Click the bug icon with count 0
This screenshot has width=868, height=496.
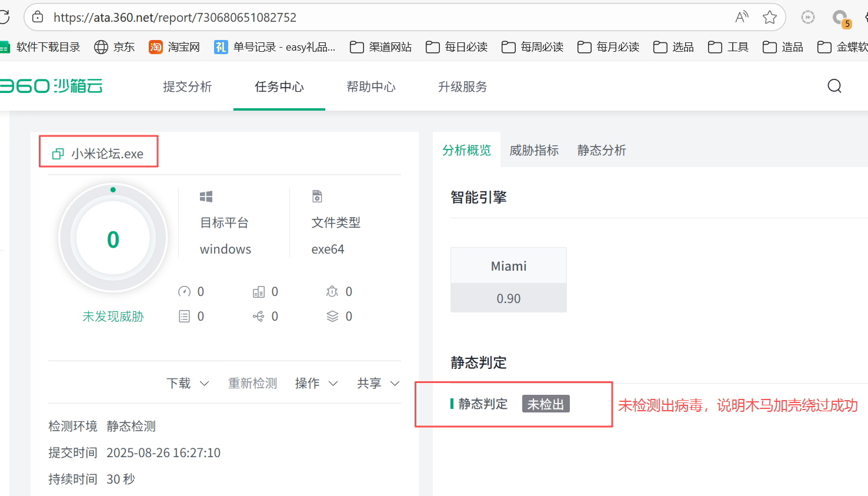[x=332, y=292]
